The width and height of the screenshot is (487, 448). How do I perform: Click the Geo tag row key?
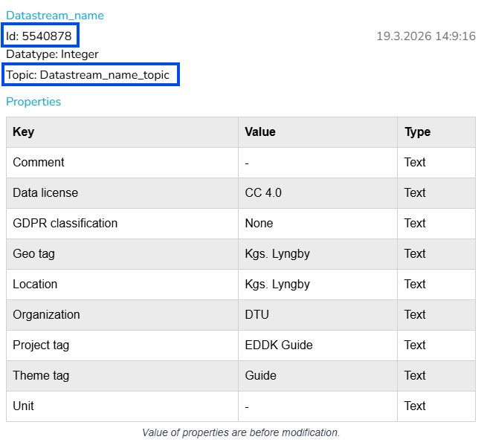point(33,253)
